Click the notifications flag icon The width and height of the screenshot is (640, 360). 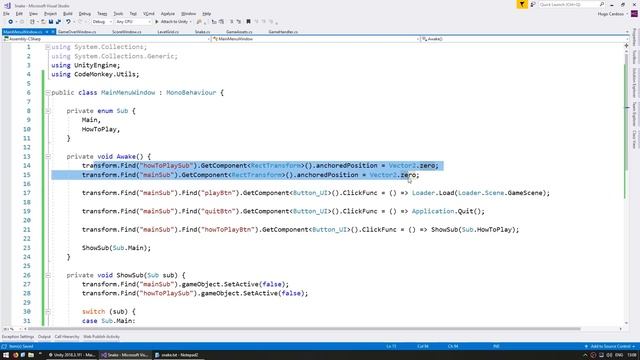(522, 4)
